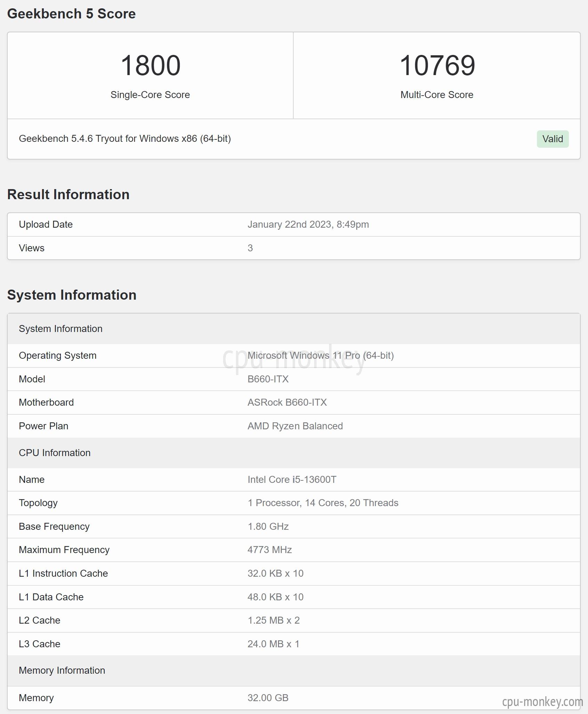Viewport: 588px width, 714px height.
Task: Select the Intel Core i5-13600T value
Action: [x=292, y=480]
